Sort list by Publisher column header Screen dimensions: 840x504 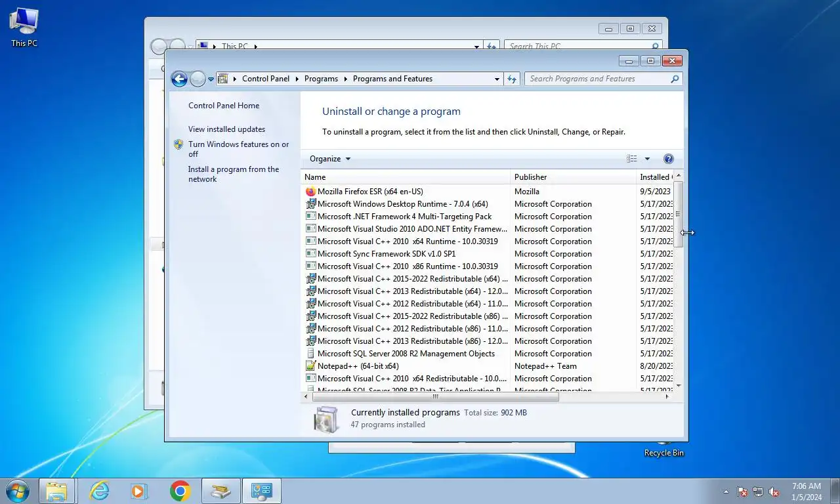[x=574, y=177]
